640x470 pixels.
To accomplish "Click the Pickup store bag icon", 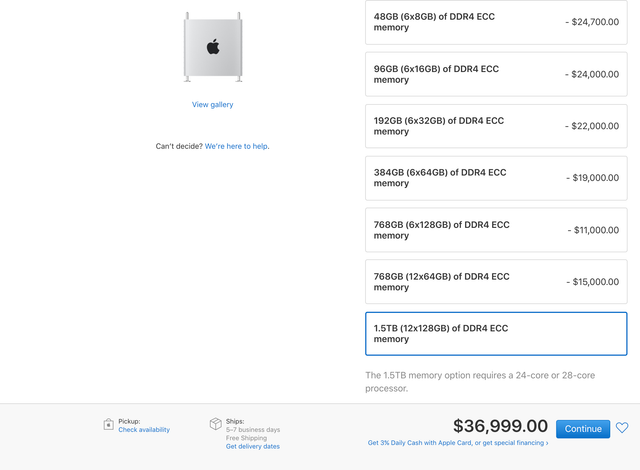I will click(x=108, y=424).
